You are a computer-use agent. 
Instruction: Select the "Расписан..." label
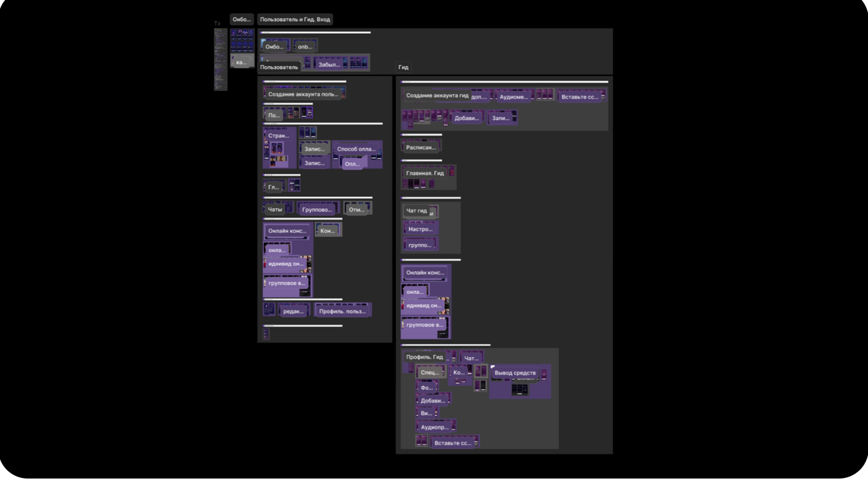(x=421, y=148)
